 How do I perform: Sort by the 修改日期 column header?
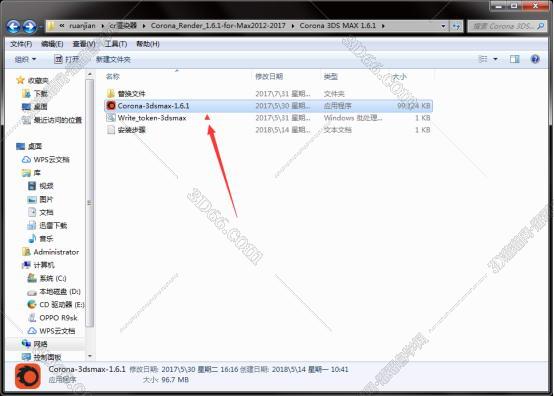click(x=269, y=76)
